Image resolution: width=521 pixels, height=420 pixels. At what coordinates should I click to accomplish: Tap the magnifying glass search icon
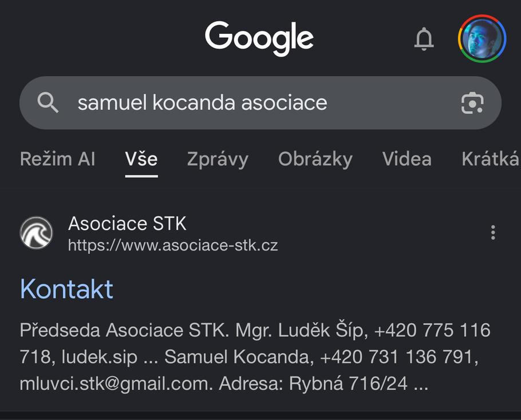49,103
